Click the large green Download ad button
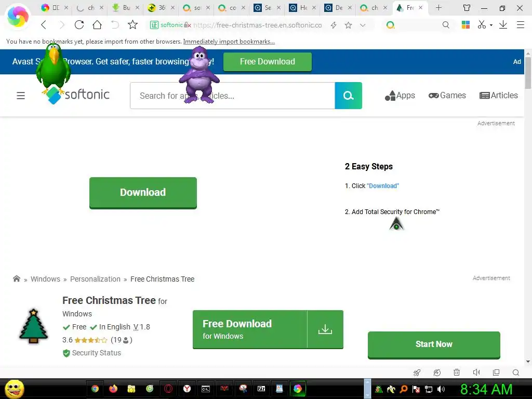Image resolution: width=532 pixels, height=399 pixels. click(143, 193)
